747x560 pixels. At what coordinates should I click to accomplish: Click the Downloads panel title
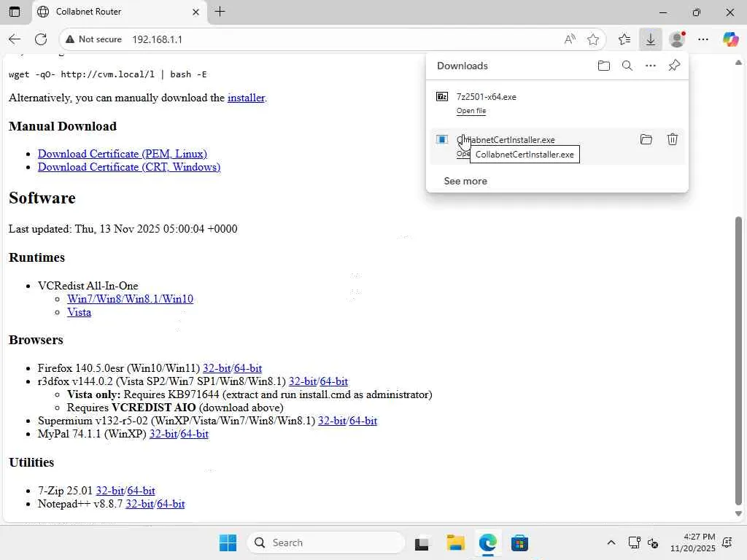coord(462,66)
